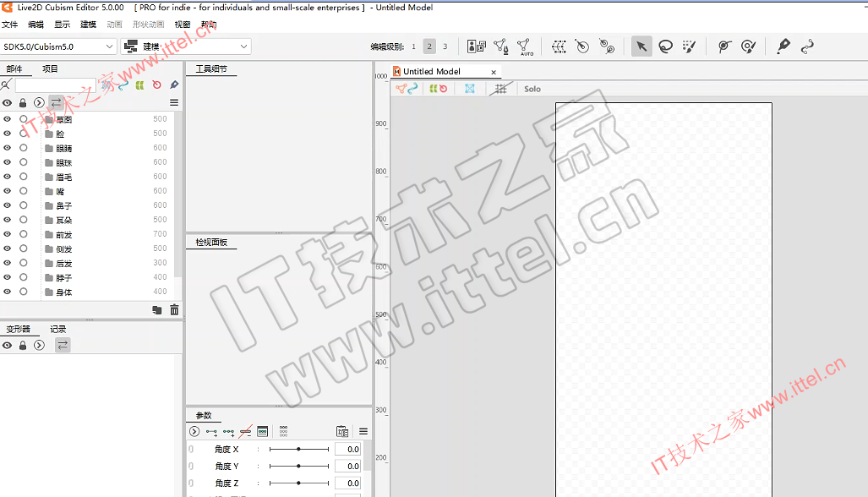Open the 文件 menu

[x=9, y=25]
